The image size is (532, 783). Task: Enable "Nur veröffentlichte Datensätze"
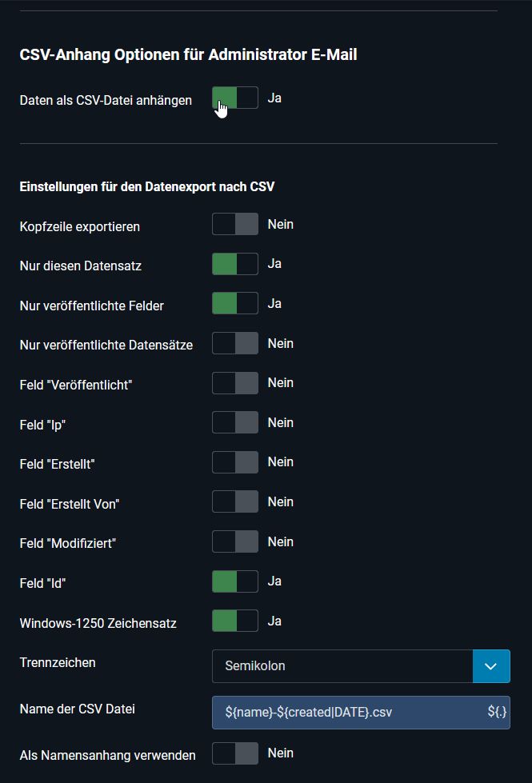[x=234, y=342]
